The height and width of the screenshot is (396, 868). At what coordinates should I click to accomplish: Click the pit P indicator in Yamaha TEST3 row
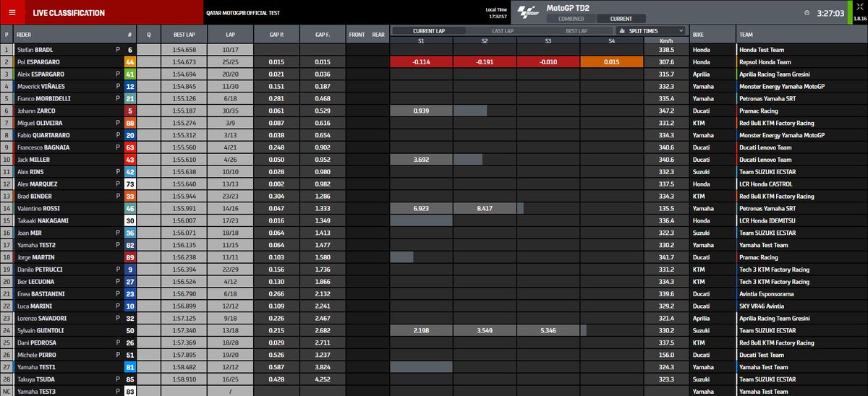point(117,390)
